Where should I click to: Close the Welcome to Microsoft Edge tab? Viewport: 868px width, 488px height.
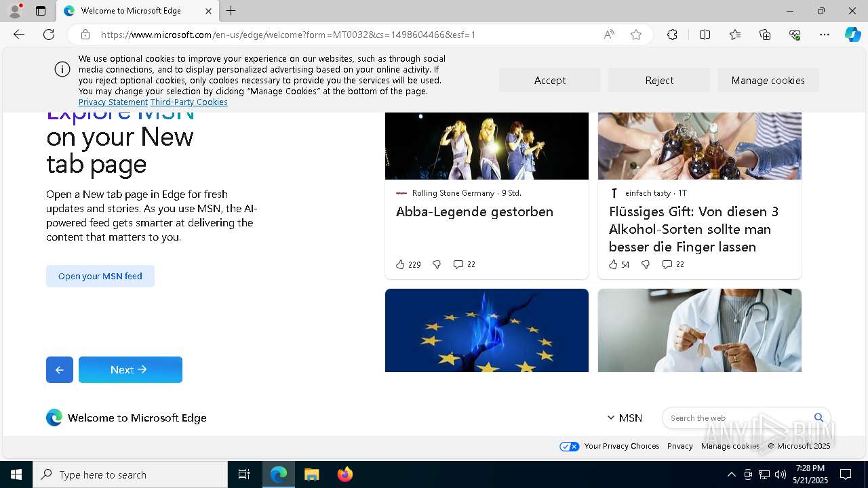click(208, 11)
